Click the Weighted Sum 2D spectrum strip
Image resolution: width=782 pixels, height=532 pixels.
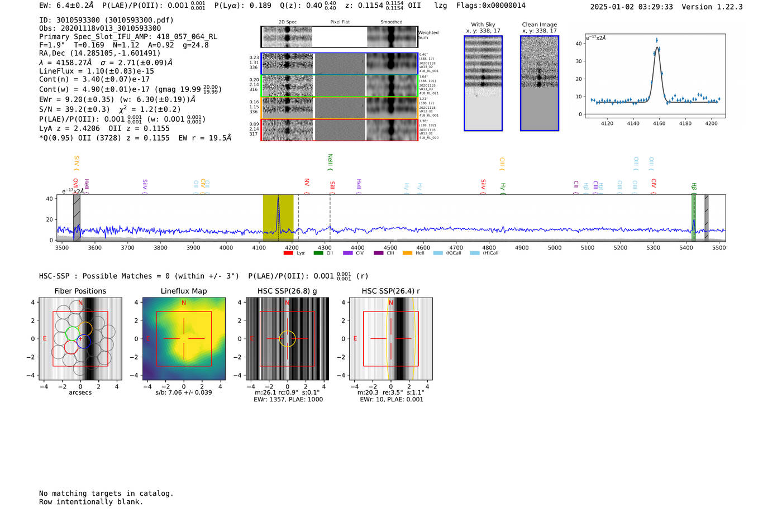(339, 37)
